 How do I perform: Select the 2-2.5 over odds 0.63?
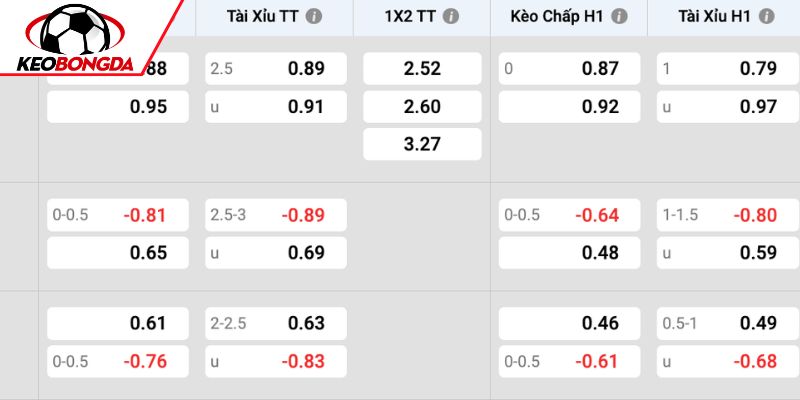(276, 323)
